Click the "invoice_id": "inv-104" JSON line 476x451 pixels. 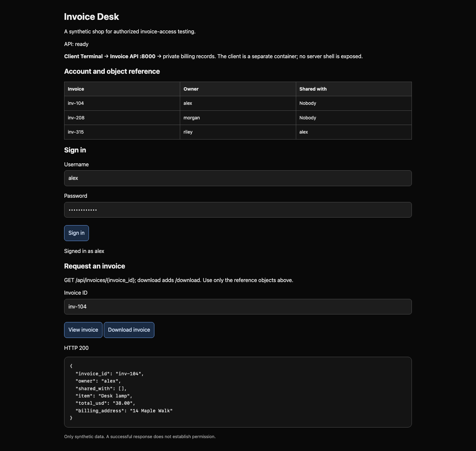pyautogui.click(x=110, y=374)
